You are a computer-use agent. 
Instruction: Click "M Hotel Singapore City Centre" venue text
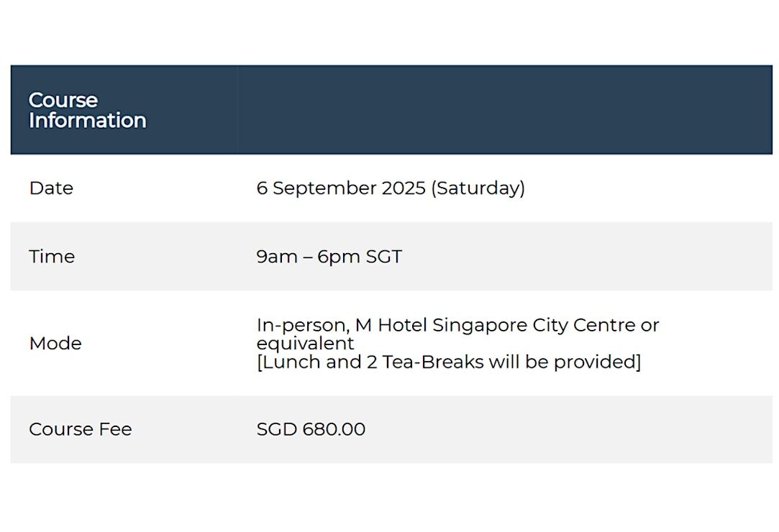click(x=496, y=326)
